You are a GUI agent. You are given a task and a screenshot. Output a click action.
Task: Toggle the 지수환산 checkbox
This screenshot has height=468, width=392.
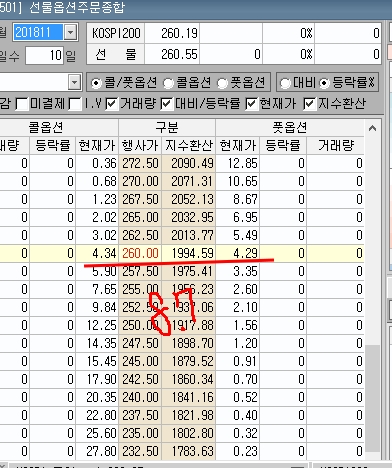(309, 104)
